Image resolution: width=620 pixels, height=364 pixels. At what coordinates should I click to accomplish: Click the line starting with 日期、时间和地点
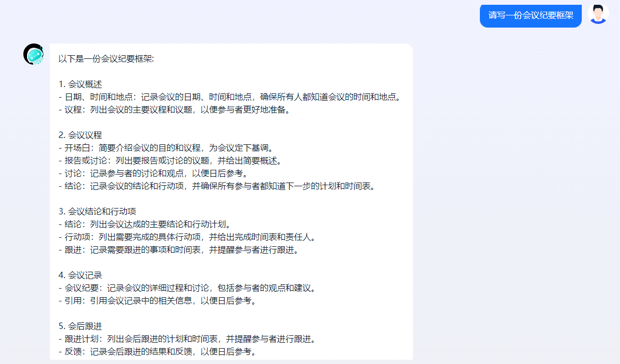point(230,97)
